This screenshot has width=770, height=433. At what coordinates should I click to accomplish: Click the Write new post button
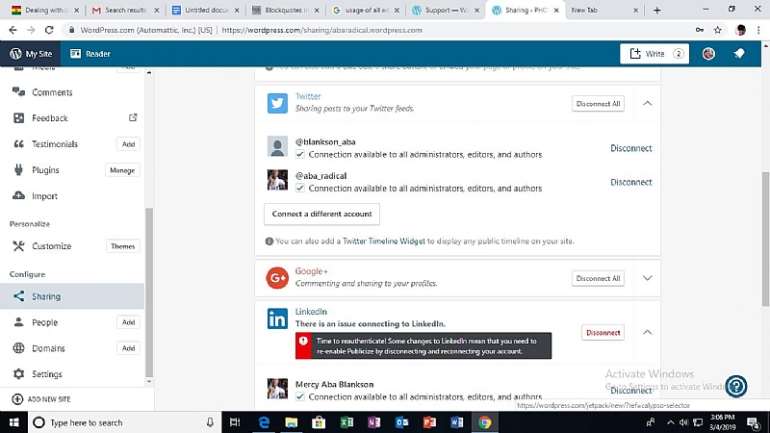tap(654, 54)
